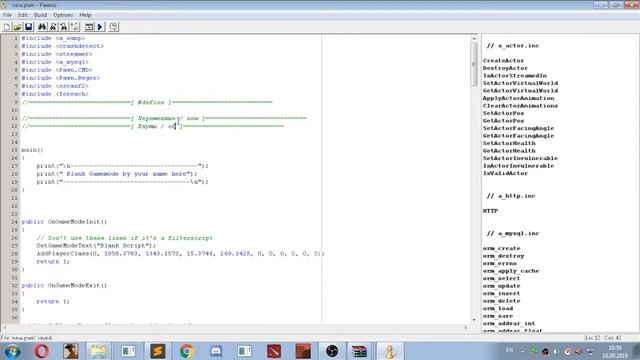
Task: Click the system tray clock
Action: click(x=615, y=352)
